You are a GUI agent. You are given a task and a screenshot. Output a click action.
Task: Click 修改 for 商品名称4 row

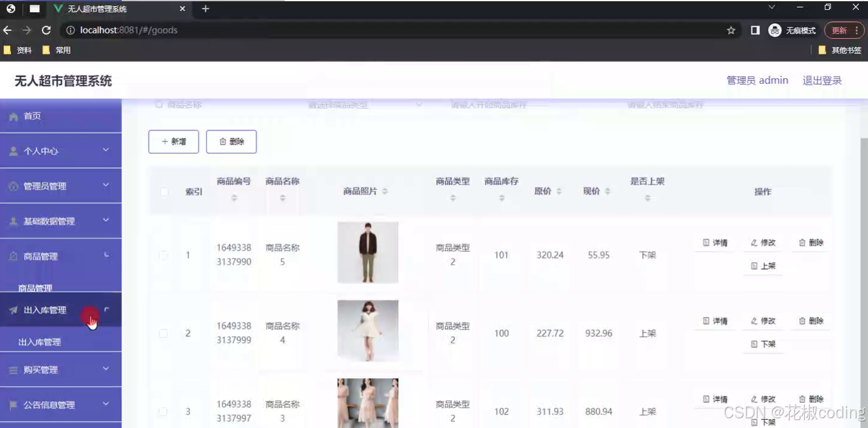763,321
